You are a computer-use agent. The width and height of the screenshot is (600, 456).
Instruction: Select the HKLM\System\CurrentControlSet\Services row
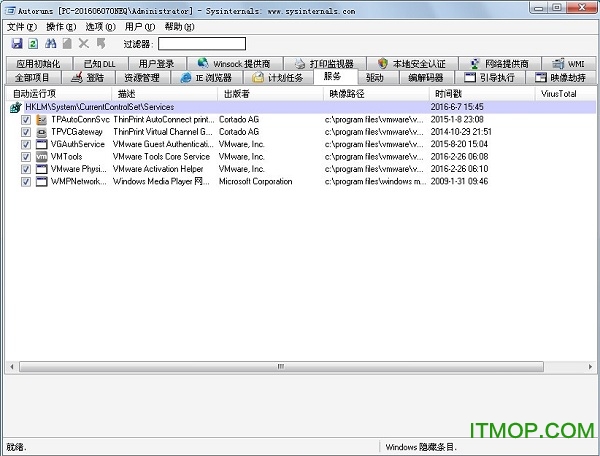[x=301, y=107]
